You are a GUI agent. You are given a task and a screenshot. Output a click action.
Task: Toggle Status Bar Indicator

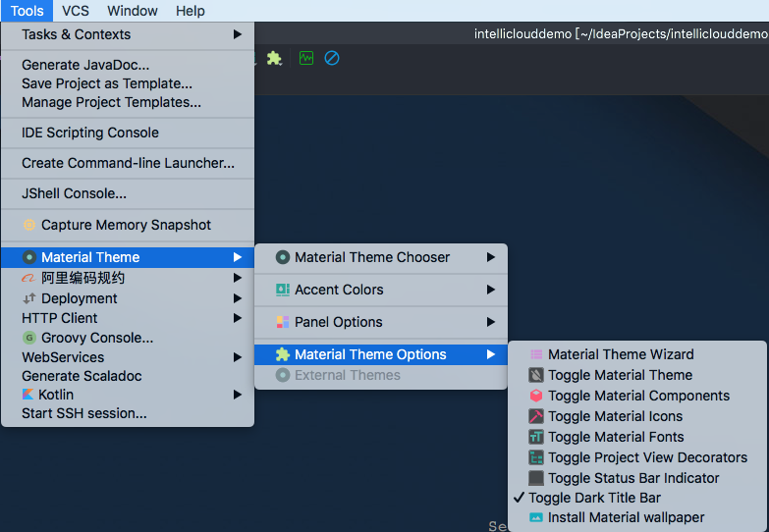tap(637, 478)
